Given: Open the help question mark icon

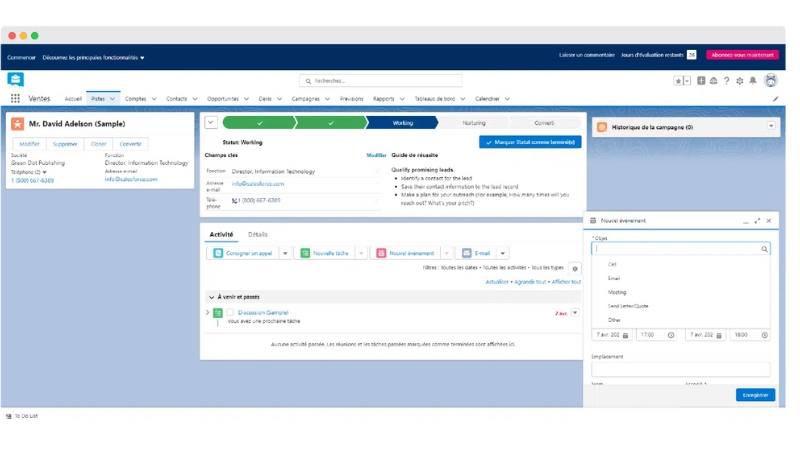Looking at the screenshot, I should pyautogui.click(x=727, y=81).
